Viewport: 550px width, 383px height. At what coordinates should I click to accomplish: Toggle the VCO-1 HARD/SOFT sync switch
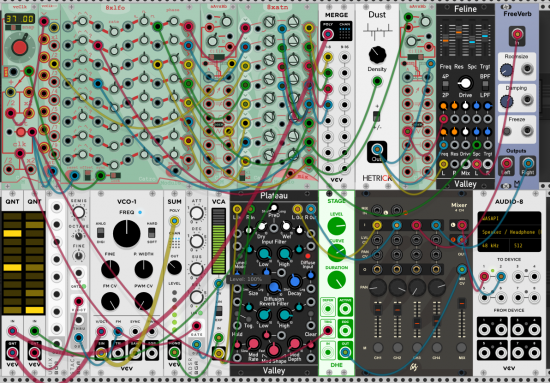[x=152, y=233]
